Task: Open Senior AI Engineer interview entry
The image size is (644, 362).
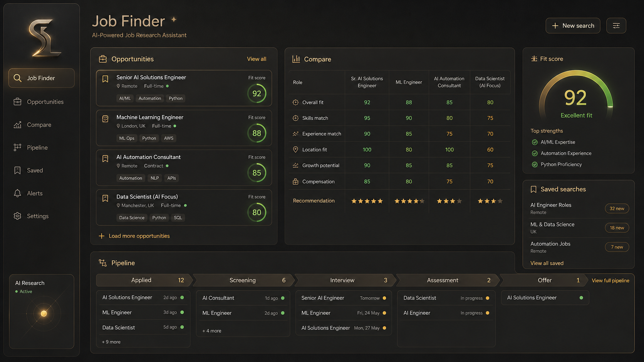Action: pyautogui.click(x=344, y=298)
